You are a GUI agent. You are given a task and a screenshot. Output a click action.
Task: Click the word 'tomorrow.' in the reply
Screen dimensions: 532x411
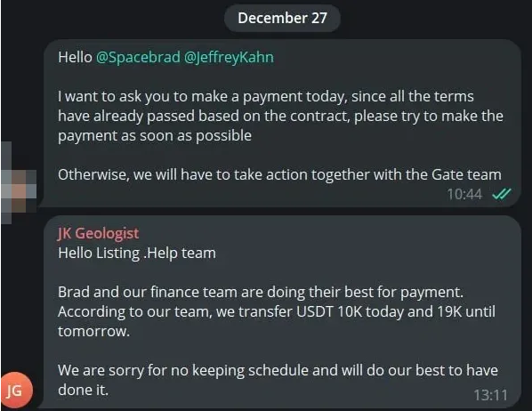pos(94,331)
